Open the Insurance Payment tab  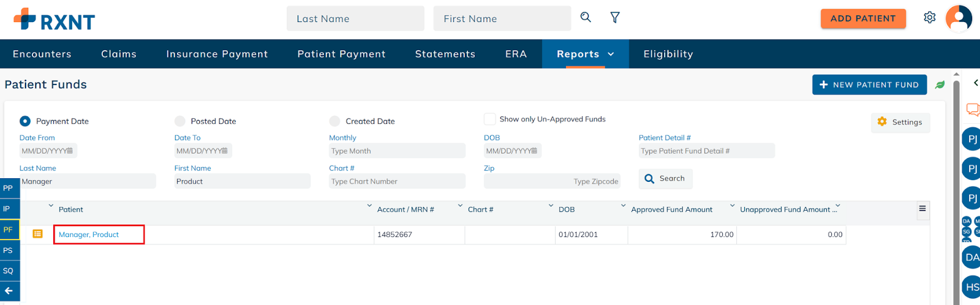[217, 54]
